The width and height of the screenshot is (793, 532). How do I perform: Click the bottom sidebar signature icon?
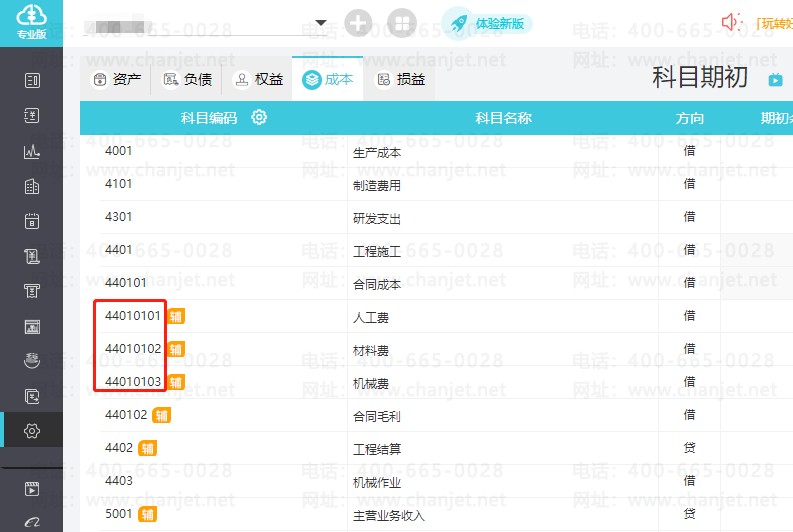point(32,522)
